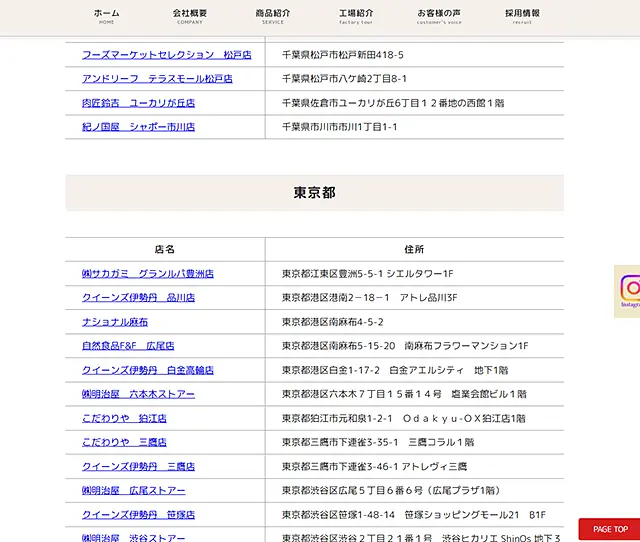
Task: Open the 会社概要 COMPANY menu item
Action: pyautogui.click(x=190, y=16)
